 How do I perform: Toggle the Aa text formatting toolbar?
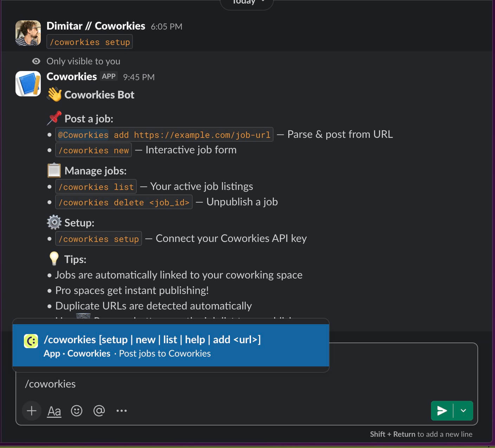(x=54, y=411)
